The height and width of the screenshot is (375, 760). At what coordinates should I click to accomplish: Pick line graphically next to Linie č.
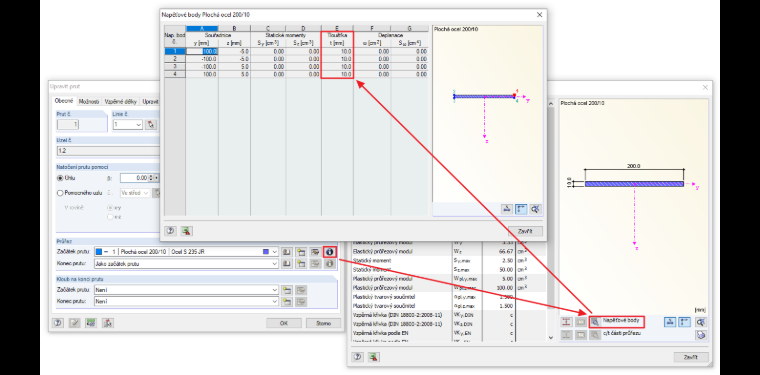[x=151, y=125]
